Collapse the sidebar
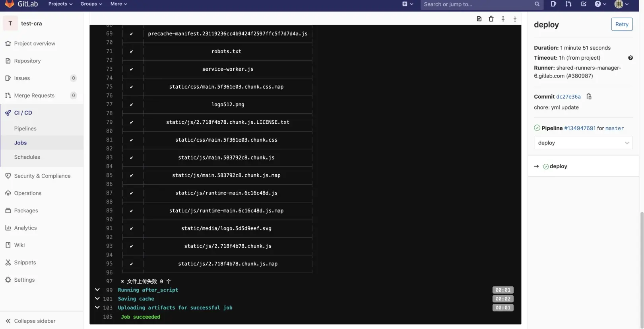The image size is (644, 329). [31, 321]
